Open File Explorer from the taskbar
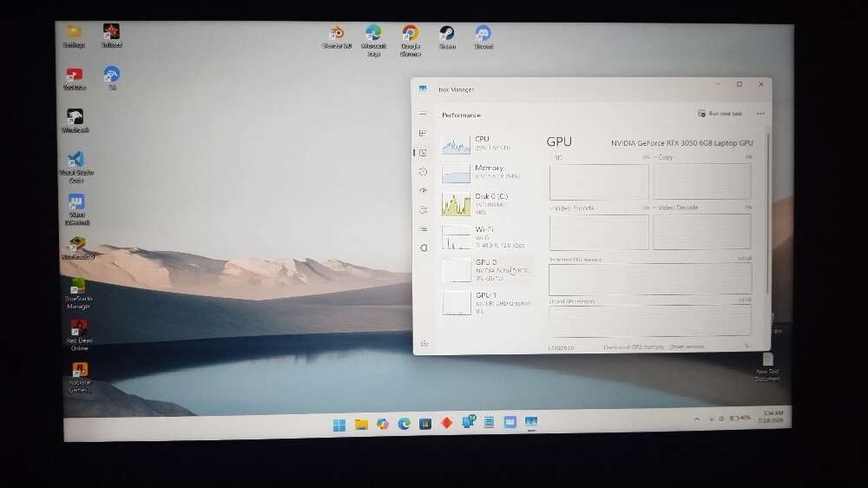Viewport: 868px width, 488px height. coord(361,425)
